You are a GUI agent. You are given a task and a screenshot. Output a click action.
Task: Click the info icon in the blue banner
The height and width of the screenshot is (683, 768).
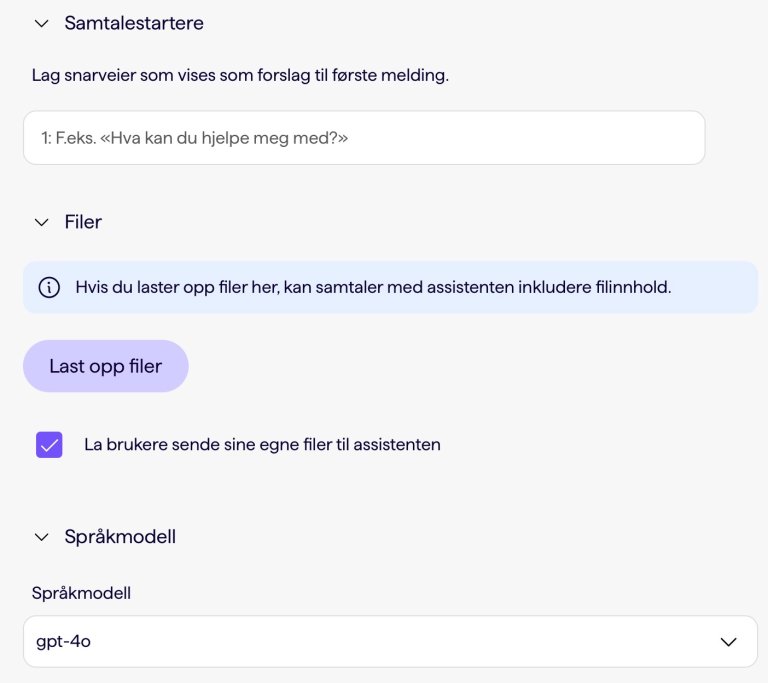tap(49, 287)
